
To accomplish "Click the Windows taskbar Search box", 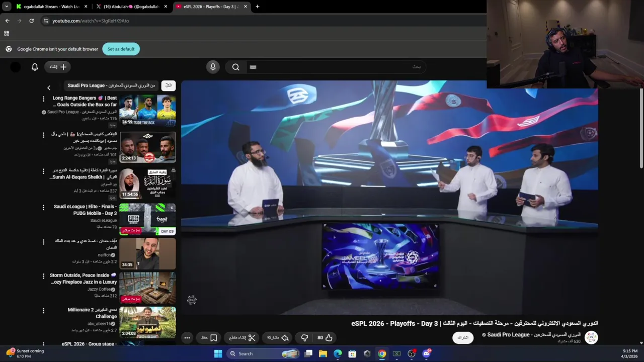I will 263,353.
